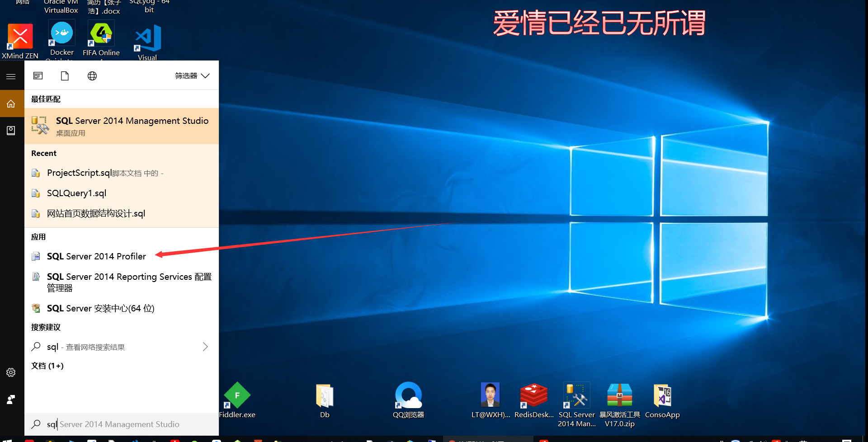Select the 暴风激活工具 V17.0.zip archive
The width and height of the screenshot is (868, 442).
point(620,405)
